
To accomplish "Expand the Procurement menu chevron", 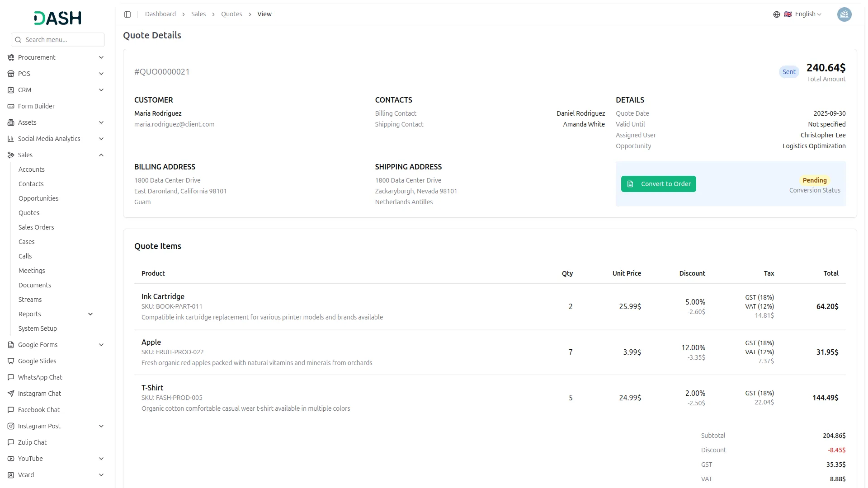I will [x=101, y=57].
